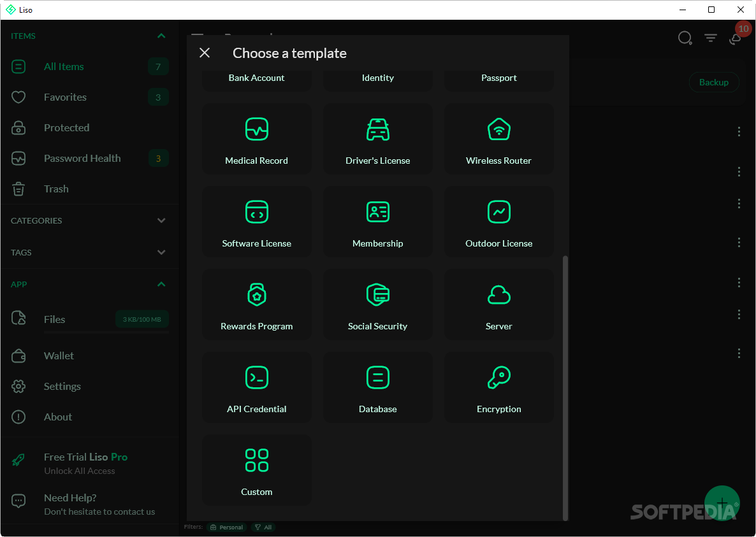Select the Passport template
Screen dimensions: 756x537
click(498, 80)
